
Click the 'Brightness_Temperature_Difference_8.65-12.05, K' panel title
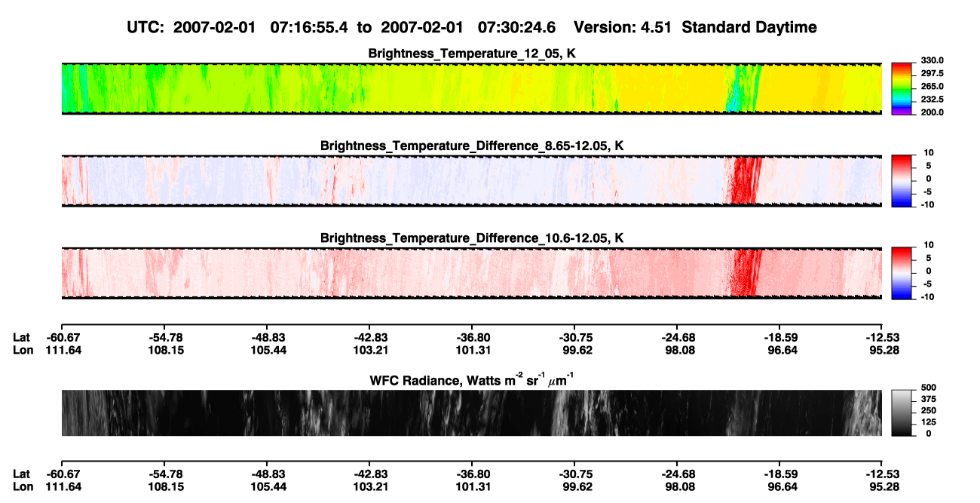pyautogui.click(x=472, y=146)
